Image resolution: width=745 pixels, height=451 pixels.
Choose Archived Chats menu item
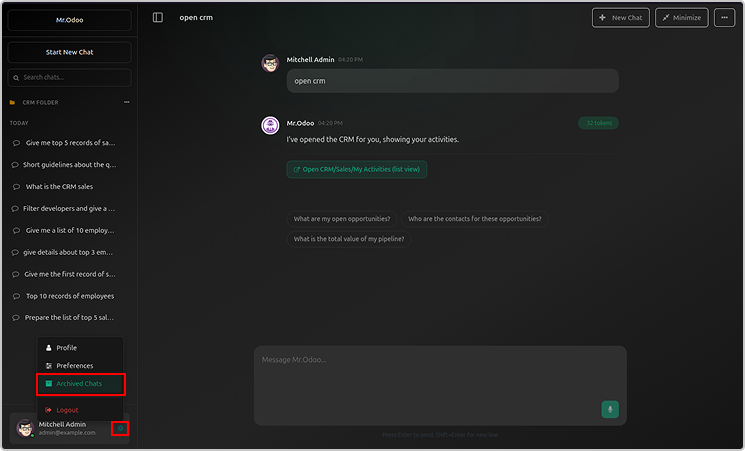[79, 384]
